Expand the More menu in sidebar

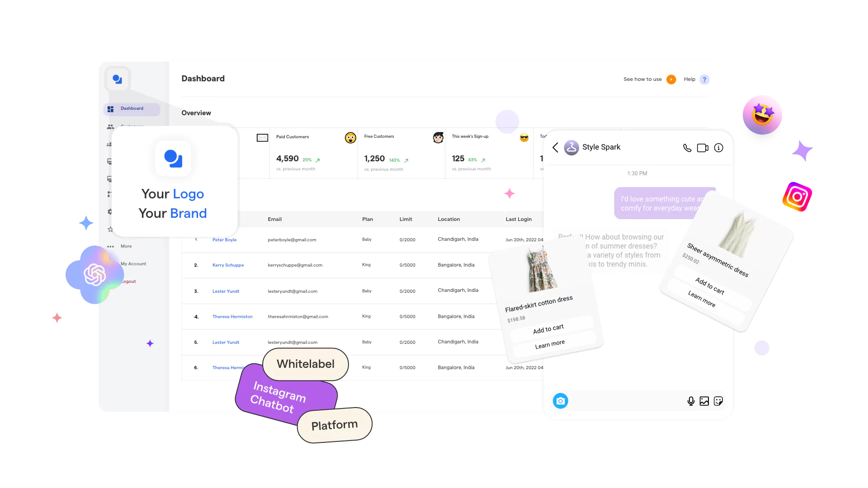pyautogui.click(x=126, y=245)
